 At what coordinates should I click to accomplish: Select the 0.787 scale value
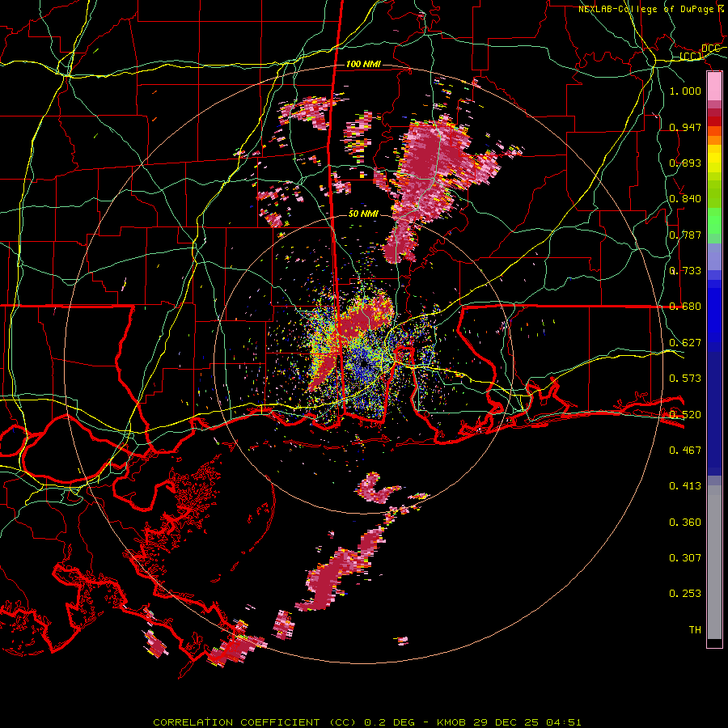pos(685,235)
